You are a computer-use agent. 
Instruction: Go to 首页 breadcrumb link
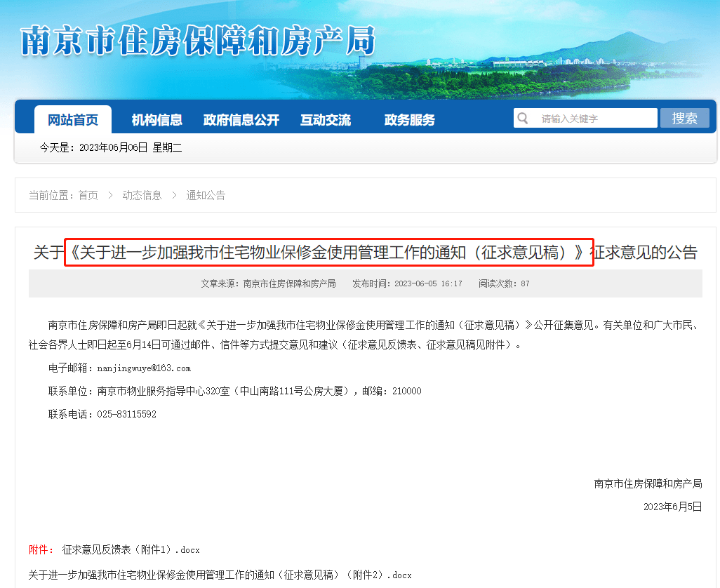coord(88,196)
